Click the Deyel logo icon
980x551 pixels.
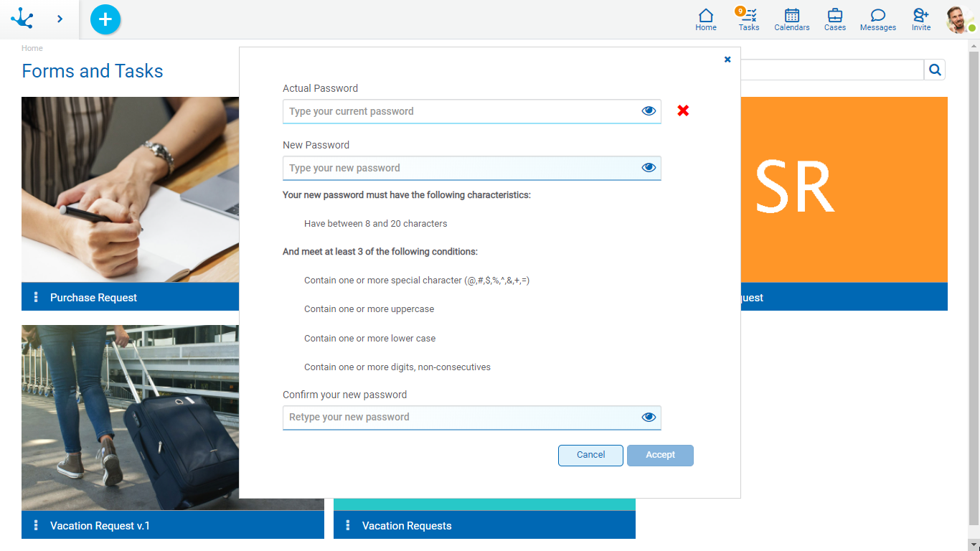[22, 19]
